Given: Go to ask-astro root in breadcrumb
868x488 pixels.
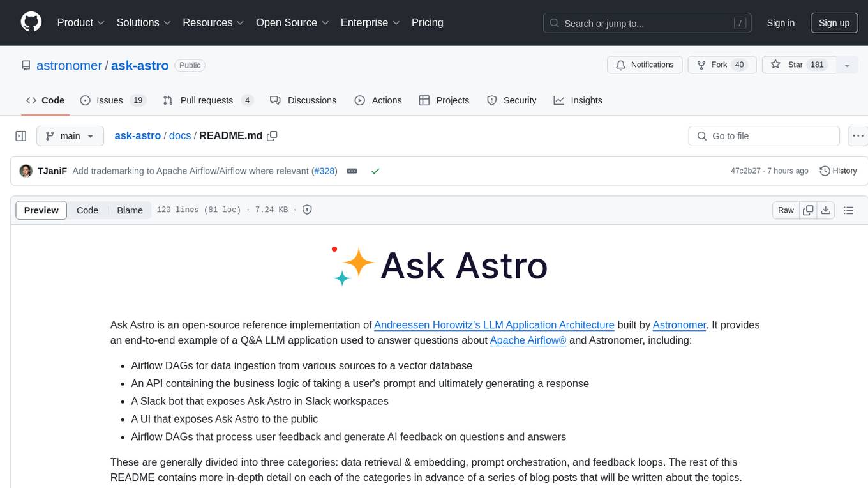Looking at the screenshot, I should coord(138,136).
